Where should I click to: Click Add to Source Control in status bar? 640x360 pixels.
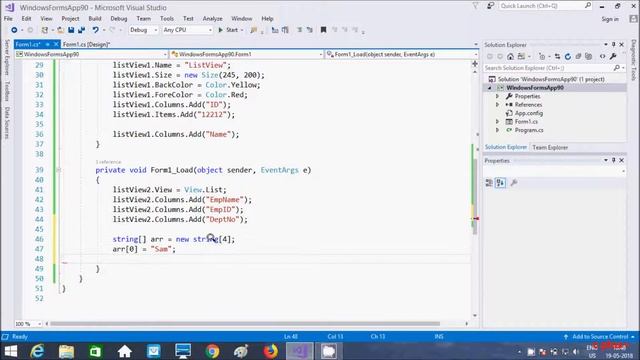[600, 337]
